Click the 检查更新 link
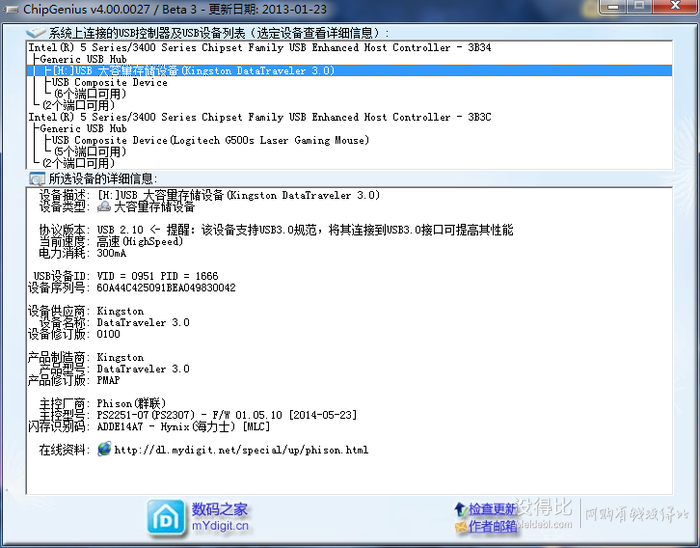 (x=492, y=509)
